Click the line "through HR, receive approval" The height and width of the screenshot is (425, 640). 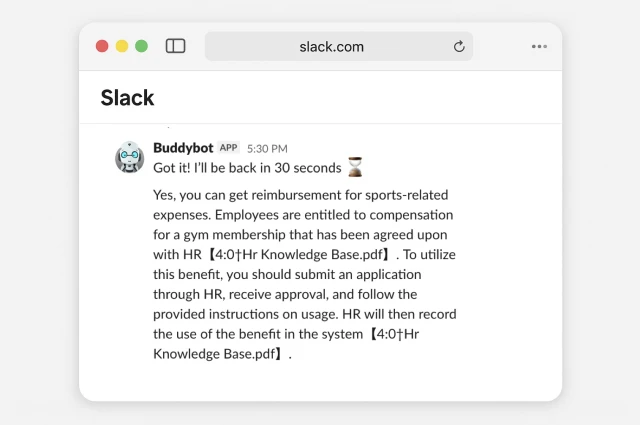tap(285, 294)
